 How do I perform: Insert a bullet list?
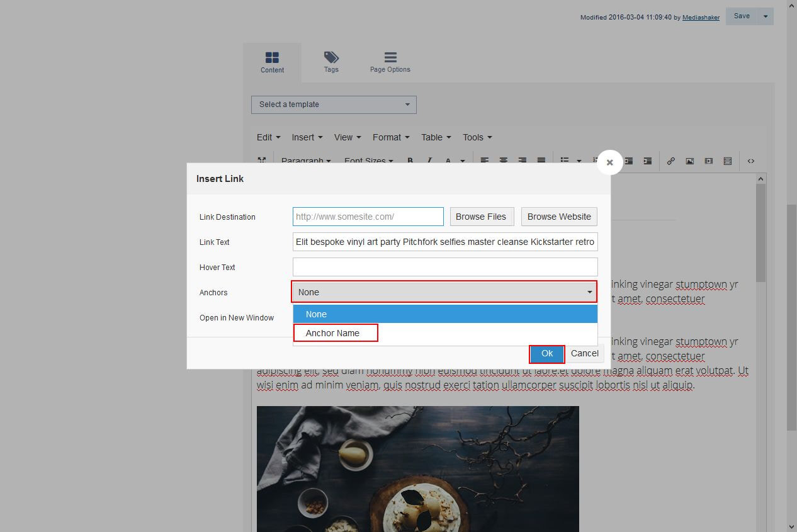pyautogui.click(x=565, y=161)
